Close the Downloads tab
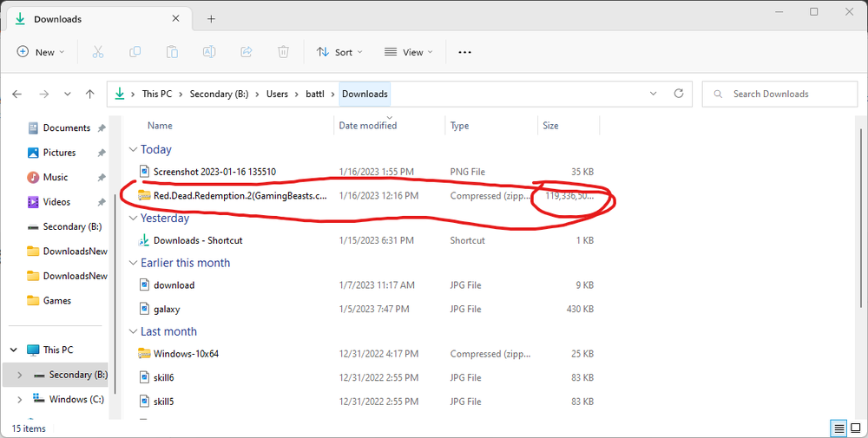Image resolution: width=868 pixels, height=438 pixels. point(175,18)
